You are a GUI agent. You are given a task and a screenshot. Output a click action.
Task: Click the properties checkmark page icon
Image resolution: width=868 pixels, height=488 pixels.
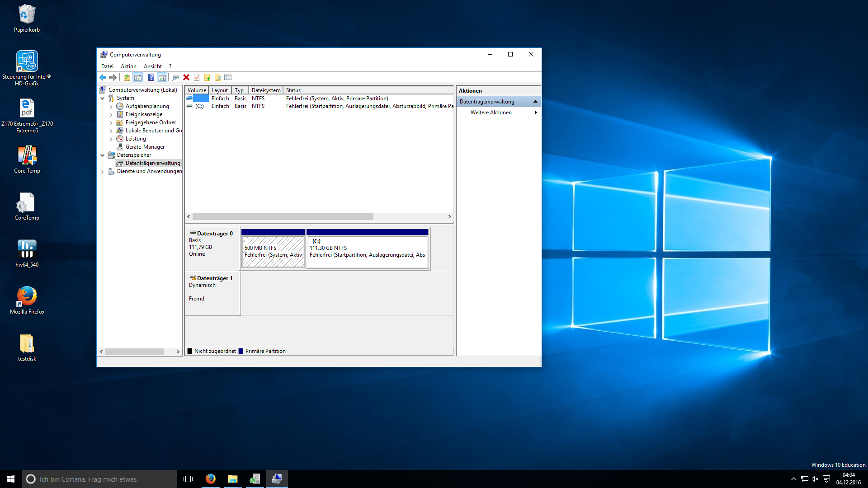pyautogui.click(x=197, y=78)
